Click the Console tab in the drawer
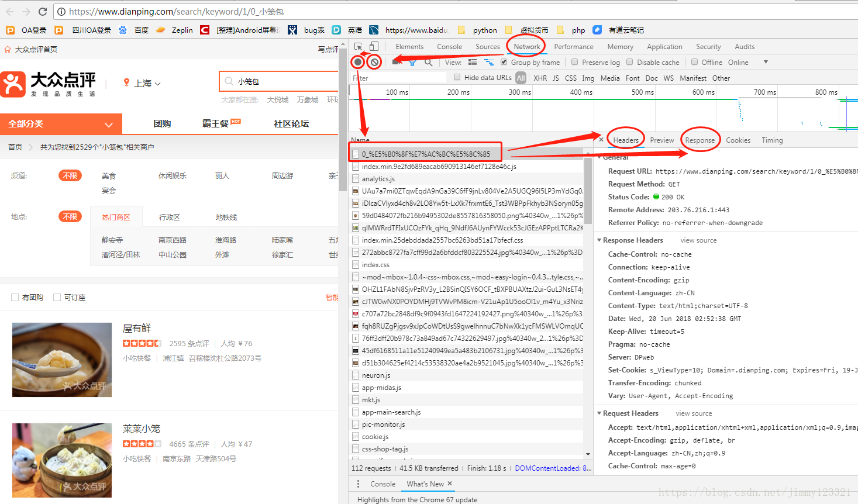 point(383,484)
